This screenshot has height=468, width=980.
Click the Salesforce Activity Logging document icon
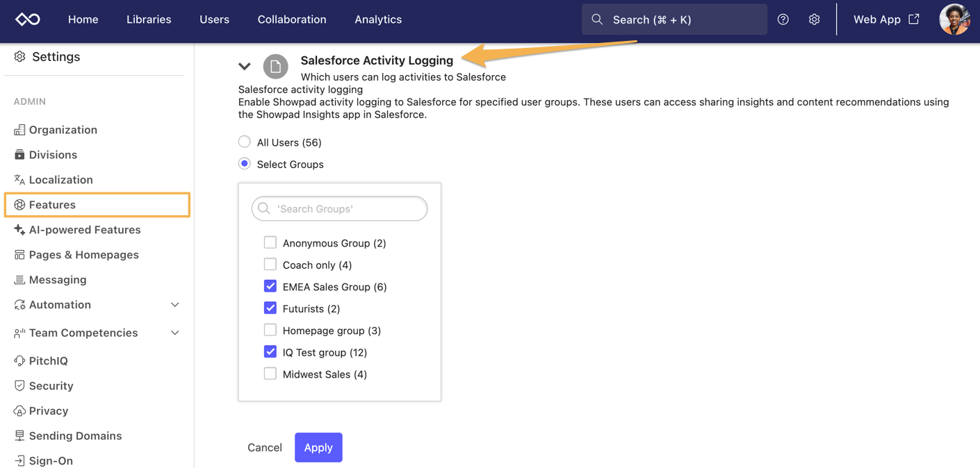pos(276,67)
